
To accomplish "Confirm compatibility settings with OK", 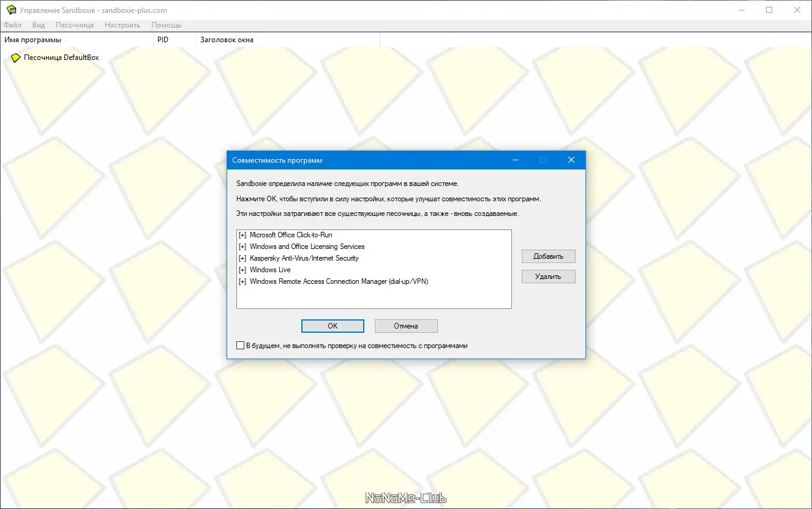I will pyautogui.click(x=333, y=326).
